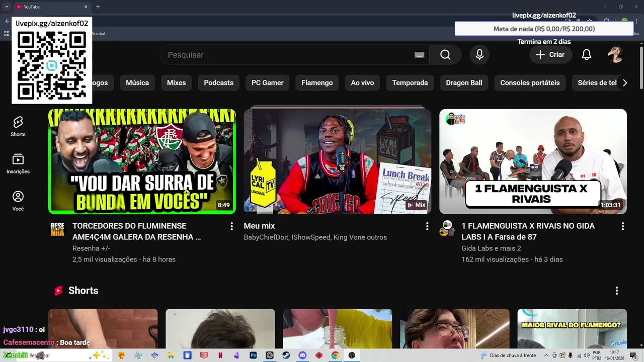
Task: Click the Gida Labs channel avatar
Action: [447, 229]
